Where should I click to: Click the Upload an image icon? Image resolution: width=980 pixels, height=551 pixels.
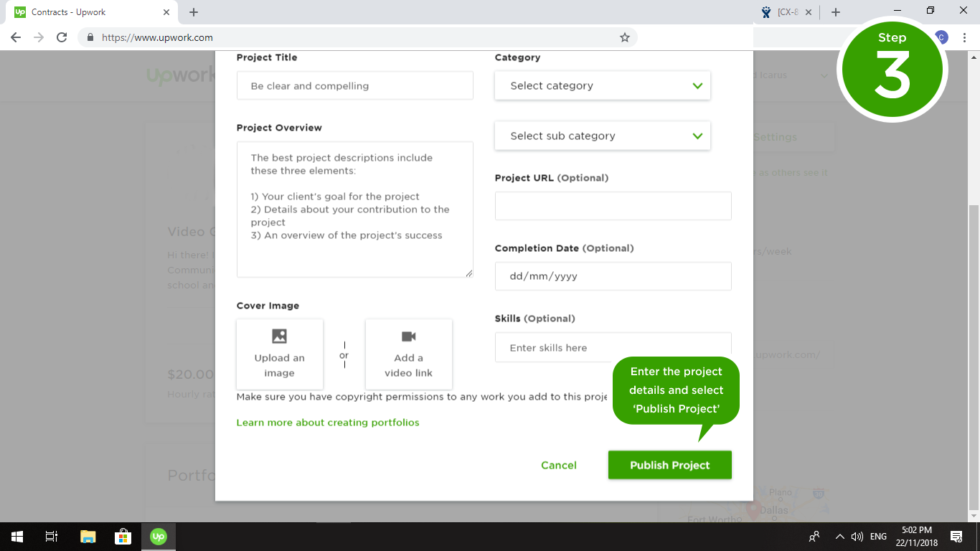(279, 336)
